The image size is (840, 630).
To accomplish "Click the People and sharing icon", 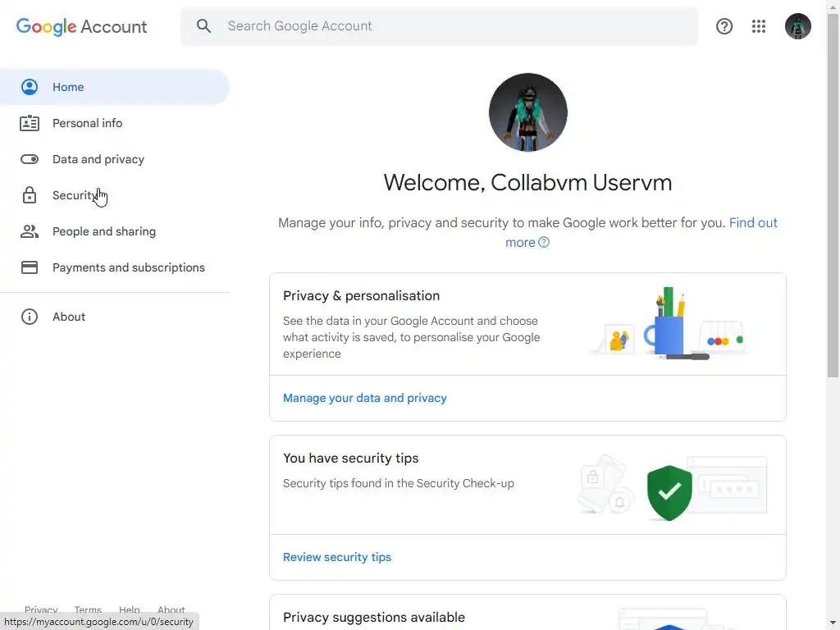I will [30, 231].
